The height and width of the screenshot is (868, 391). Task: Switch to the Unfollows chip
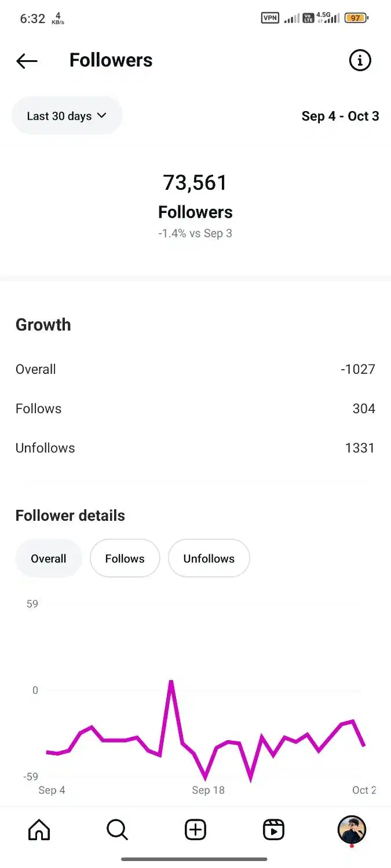(x=209, y=558)
